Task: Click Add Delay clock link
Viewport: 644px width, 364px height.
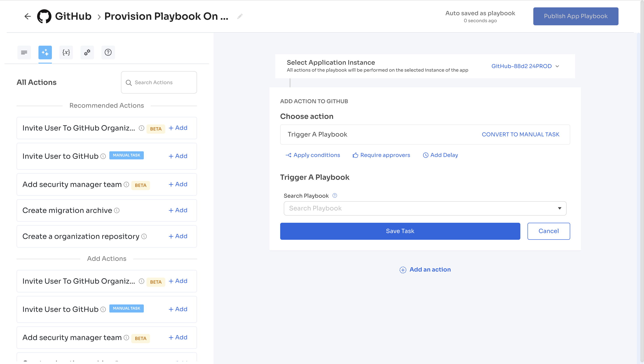Action: (x=440, y=155)
